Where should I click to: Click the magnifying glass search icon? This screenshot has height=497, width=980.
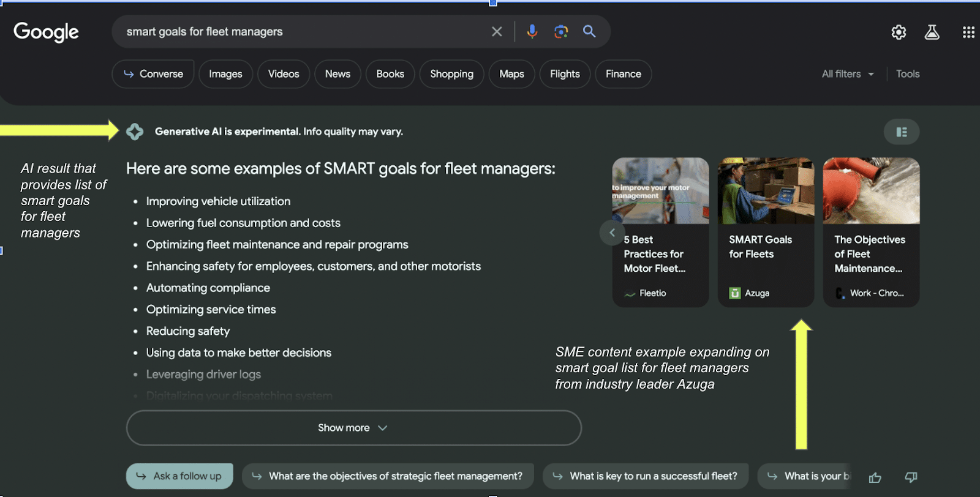(589, 32)
